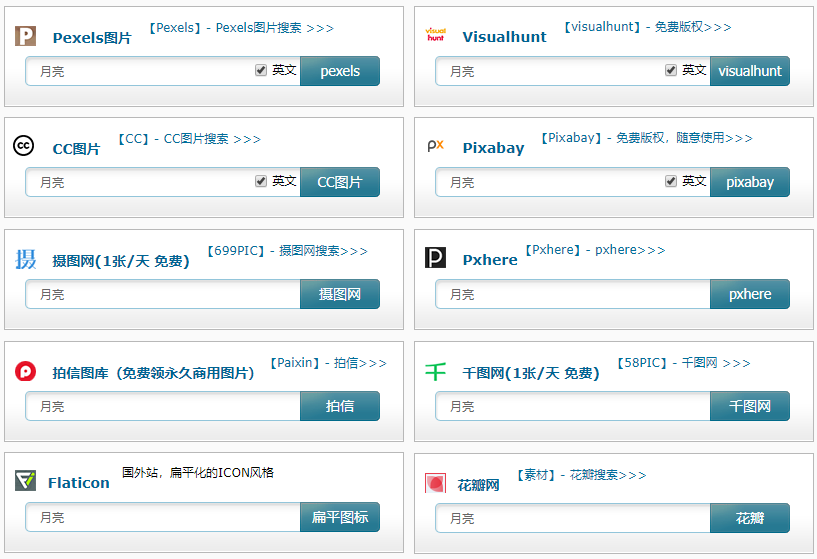Click the 国外站，扁平化的ICON风格 description text
817x559 pixels.
point(198,473)
